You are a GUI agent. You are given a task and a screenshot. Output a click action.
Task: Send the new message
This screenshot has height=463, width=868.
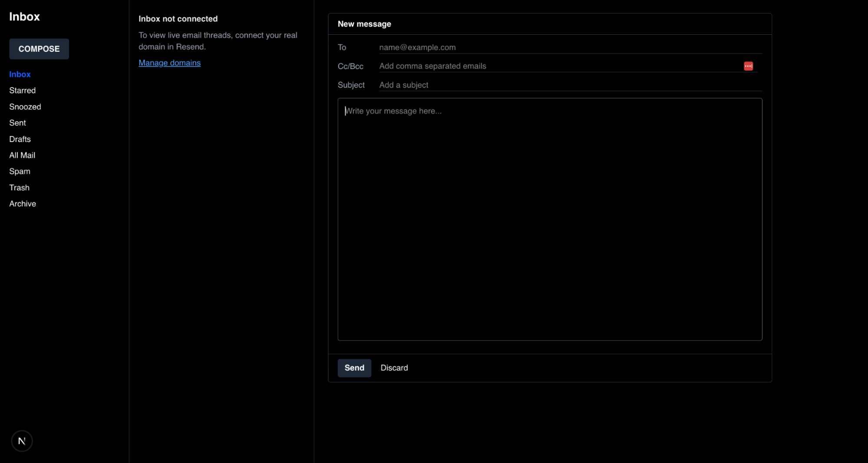(354, 368)
